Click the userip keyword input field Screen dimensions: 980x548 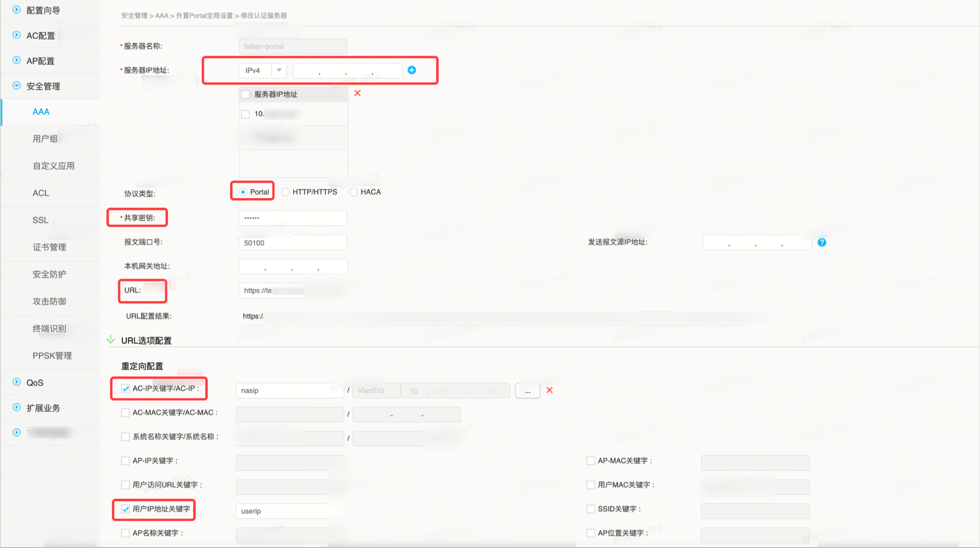click(282, 511)
